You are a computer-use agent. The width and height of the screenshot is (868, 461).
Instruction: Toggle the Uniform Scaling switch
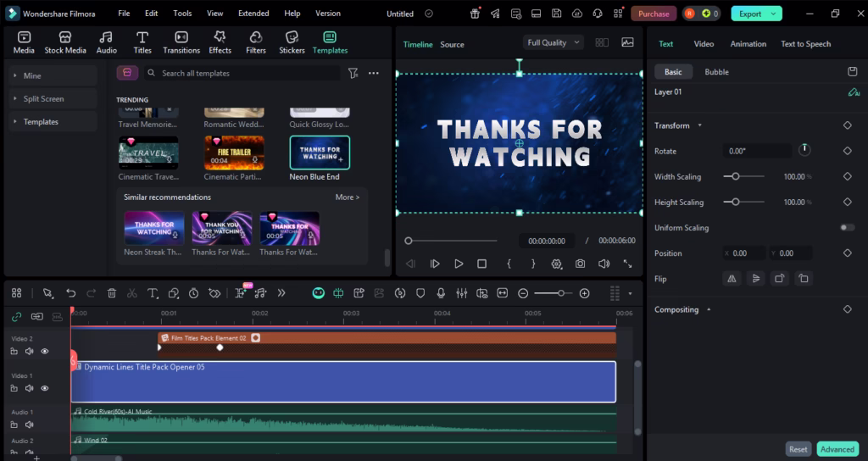846,228
